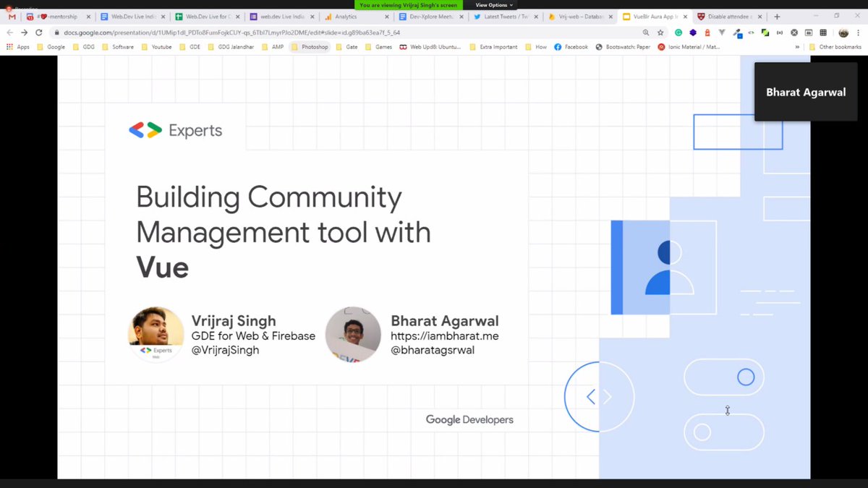This screenshot has width=868, height=488.
Task: Open the Grammarly extension icon
Action: (678, 33)
